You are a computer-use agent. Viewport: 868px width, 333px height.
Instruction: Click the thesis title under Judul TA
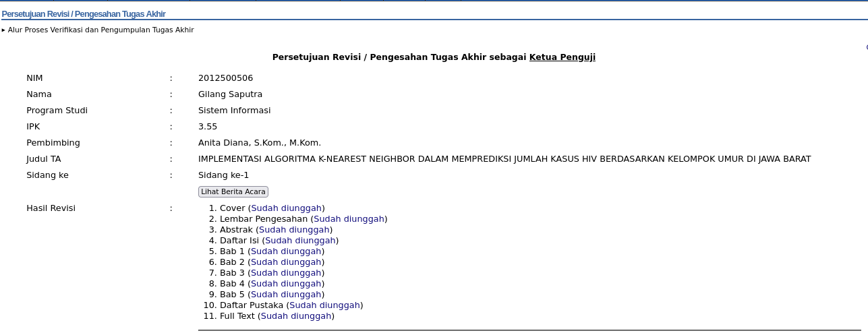pos(504,159)
